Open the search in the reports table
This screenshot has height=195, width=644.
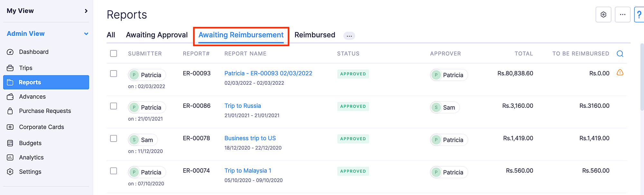(620, 53)
